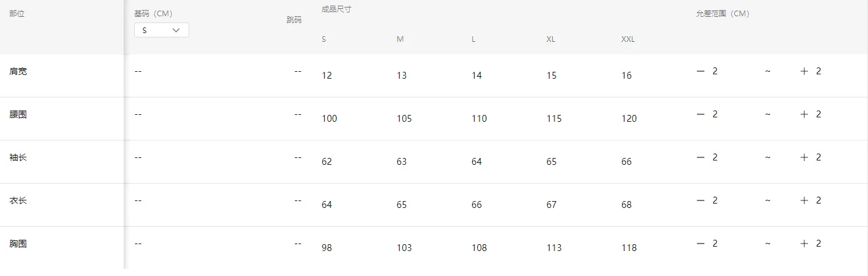This screenshot has width=868, height=276.
Task: Click the chevron arrow in the S dropdown
Action: pos(176,30)
